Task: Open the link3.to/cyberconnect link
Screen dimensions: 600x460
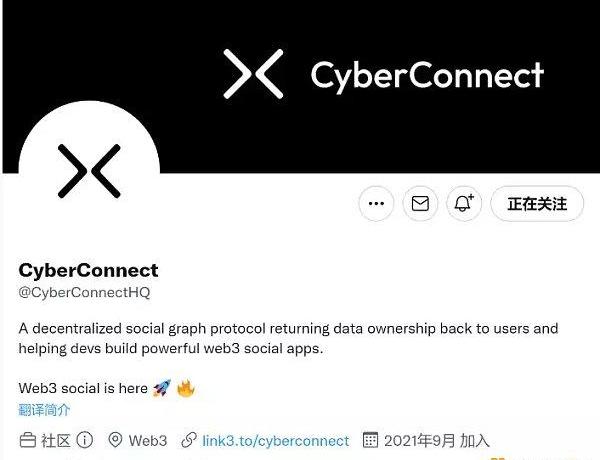Action: pos(276,440)
